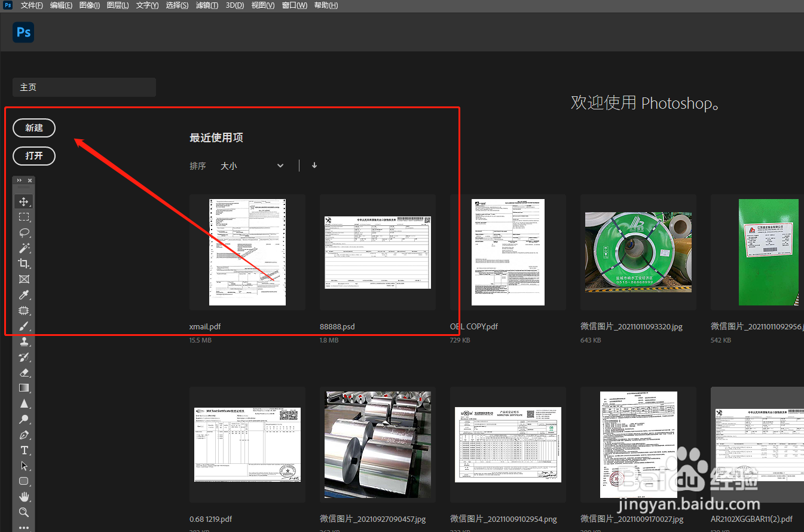This screenshot has height=532, width=804.
Task: Open the 视图(V) menu
Action: tap(263, 5)
